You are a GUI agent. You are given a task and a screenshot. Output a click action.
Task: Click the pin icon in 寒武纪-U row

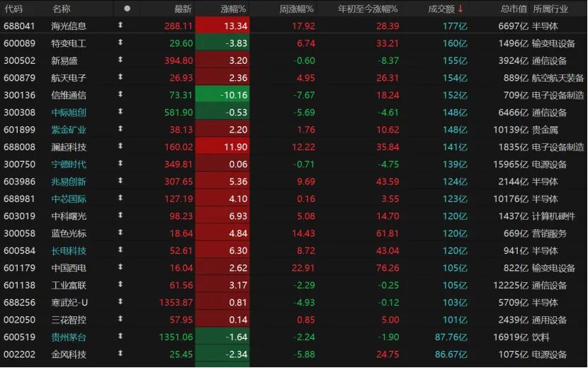tap(120, 301)
